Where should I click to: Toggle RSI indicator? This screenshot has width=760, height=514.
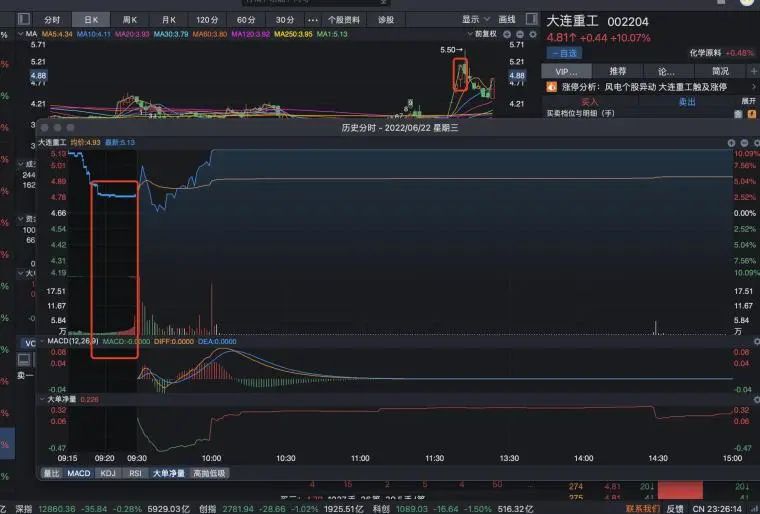(135, 473)
